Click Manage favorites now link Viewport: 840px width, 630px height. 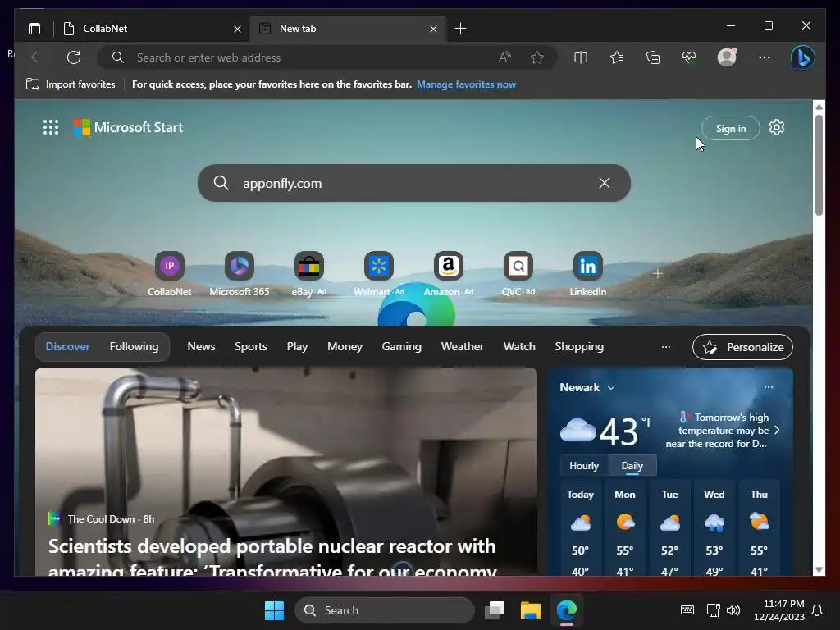(x=466, y=84)
